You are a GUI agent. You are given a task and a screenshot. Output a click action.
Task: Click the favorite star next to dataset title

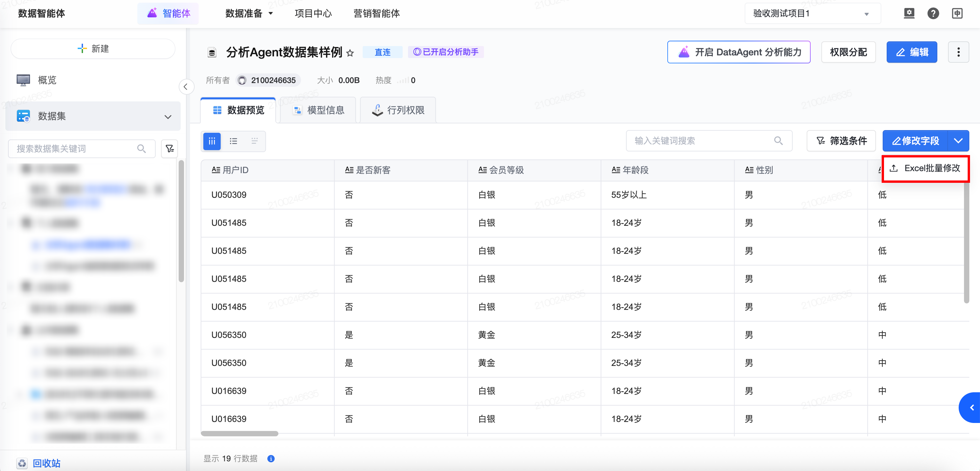click(350, 53)
